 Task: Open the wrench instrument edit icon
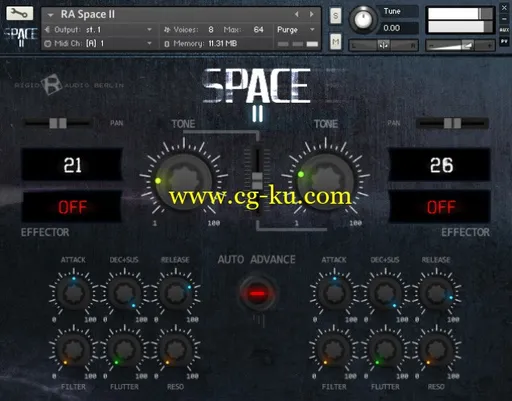[20, 13]
